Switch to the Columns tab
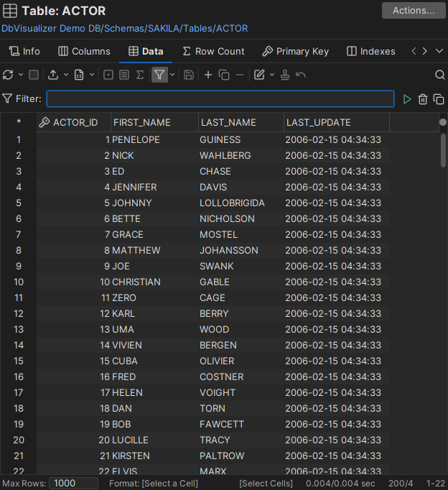 [x=84, y=51]
